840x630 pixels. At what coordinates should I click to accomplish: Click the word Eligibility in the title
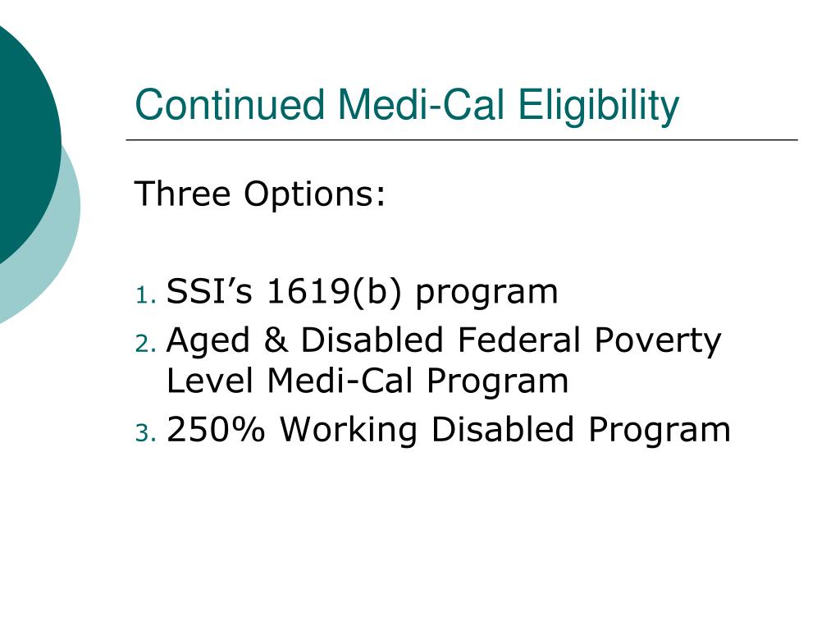tap(599, 106)
